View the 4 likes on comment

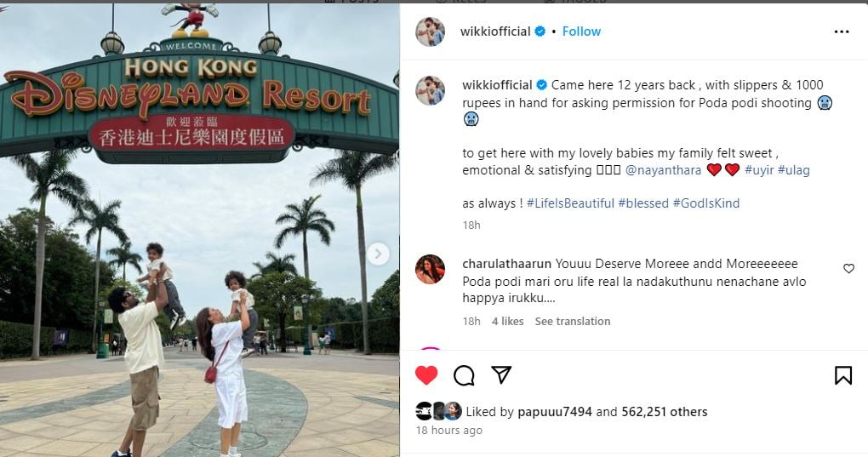(508, 322)
